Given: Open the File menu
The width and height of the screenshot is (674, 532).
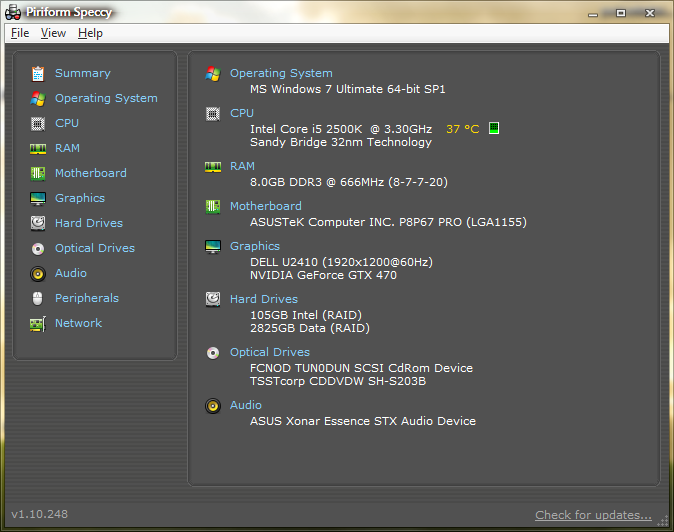Looking at the screenshot, I should click(x=20, y=33).
